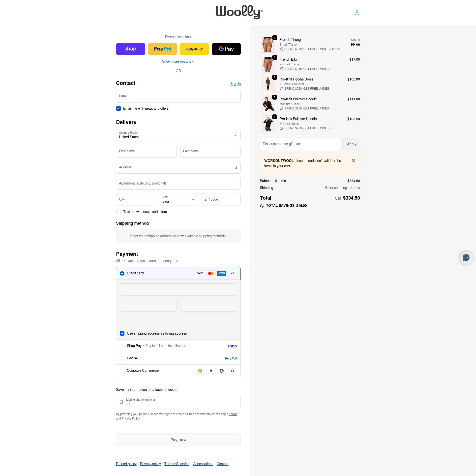Sign in to your account

pos(235,84)
